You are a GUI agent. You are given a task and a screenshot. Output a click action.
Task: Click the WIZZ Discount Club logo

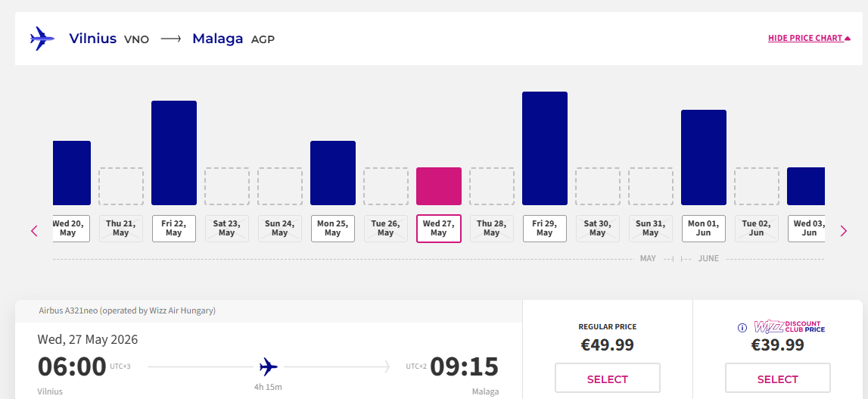[789, 327]
